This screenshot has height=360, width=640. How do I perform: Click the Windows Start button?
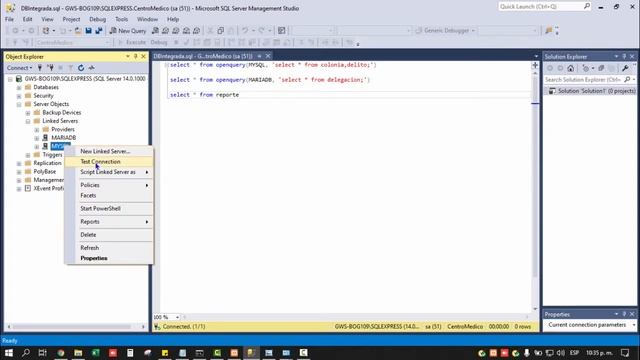tap(9, 353)
